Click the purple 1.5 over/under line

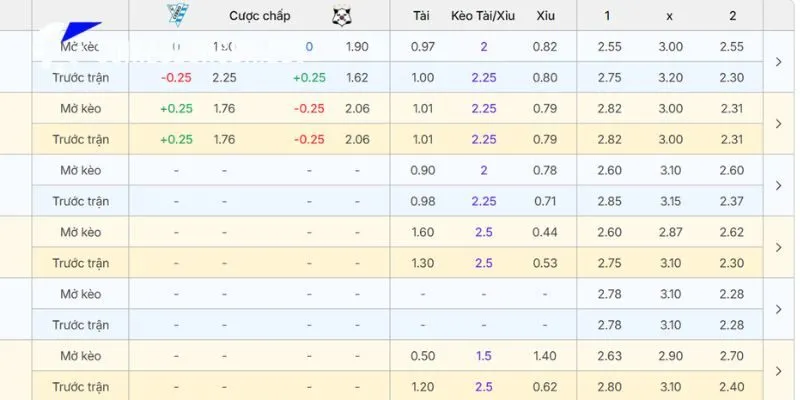[x=483, y=356]
